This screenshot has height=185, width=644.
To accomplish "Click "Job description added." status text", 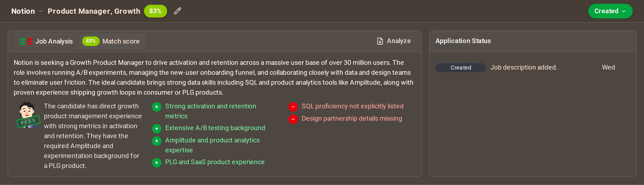I will pyautogui.click(x=524, y=67).
